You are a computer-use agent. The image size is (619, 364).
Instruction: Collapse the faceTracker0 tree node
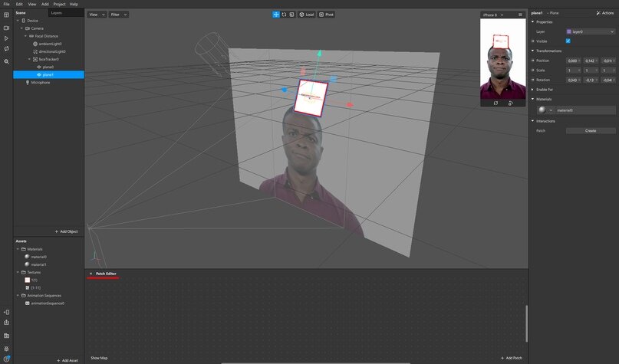click(30, 59)
